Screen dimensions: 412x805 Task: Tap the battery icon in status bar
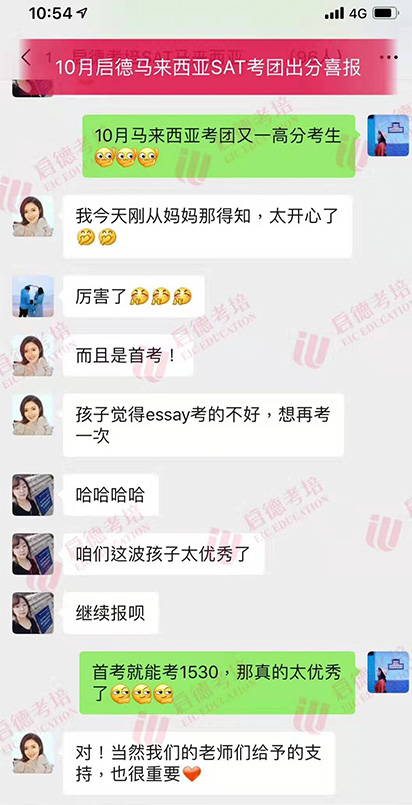pyautogui.click(x=386, y=14)
